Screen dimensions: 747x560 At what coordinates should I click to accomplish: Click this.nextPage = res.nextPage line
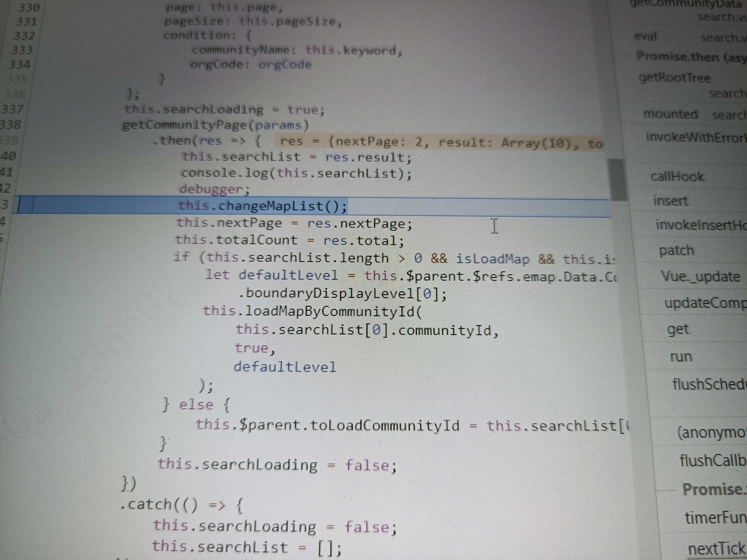[295, 223]
